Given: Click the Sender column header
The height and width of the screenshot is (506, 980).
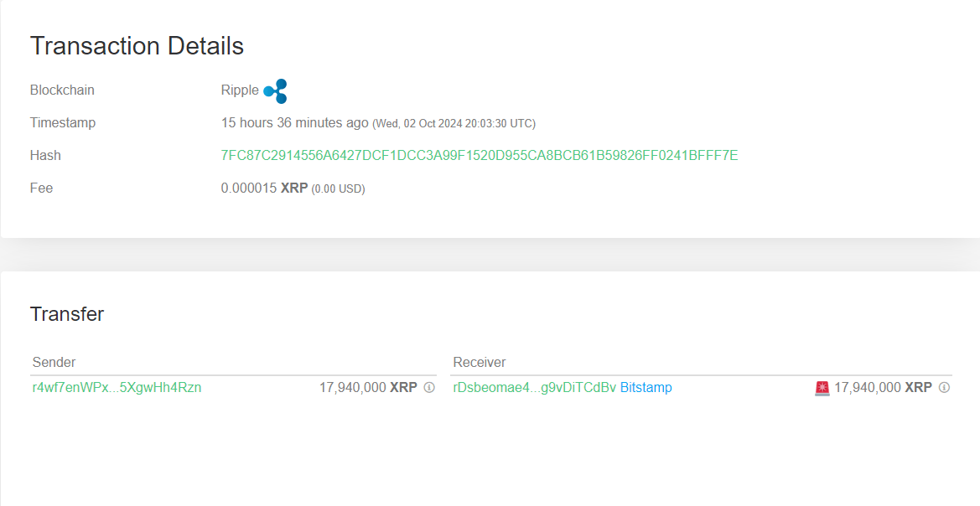Looking at the screenshot, I should coord(54,362).
